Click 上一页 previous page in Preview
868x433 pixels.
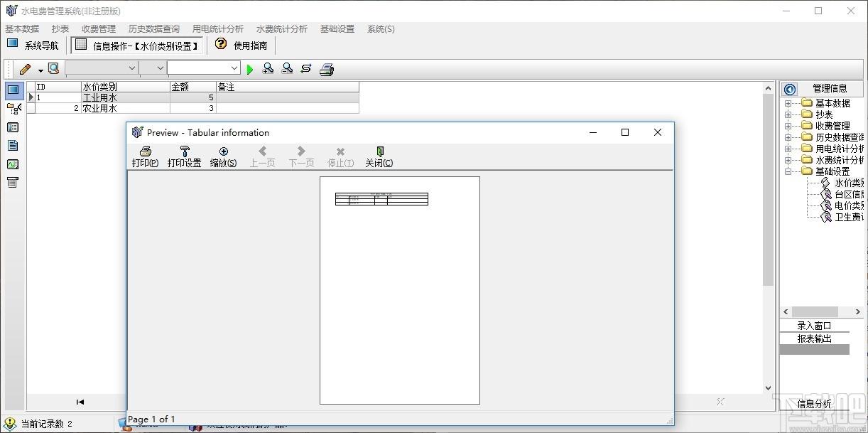tap(262, 156)
